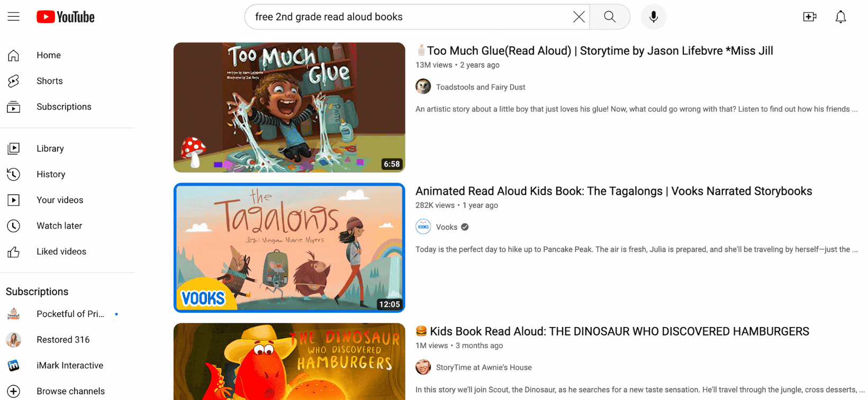
Task: Click the YouTube logo
Action: (66, 17)
